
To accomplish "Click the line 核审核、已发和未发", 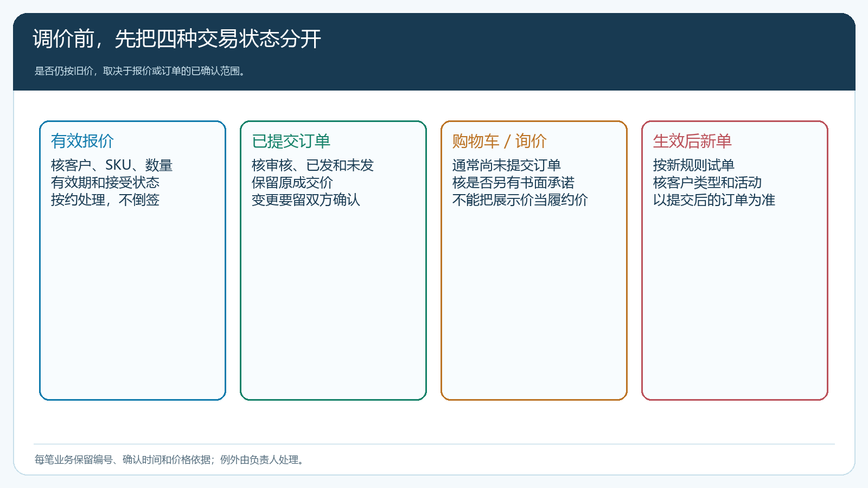I will coord(312,165).
